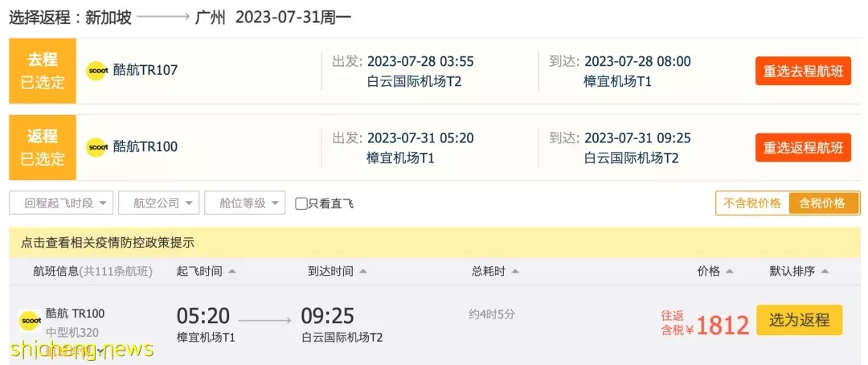Image resolution: width=868 pixels, height=365 pixels.
Task: Click 重选去程航班 button
Action: 803,71
